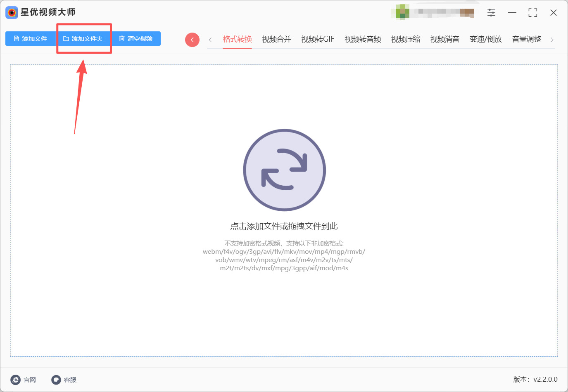Switch to the 格式转换 tab
Viewport: 568px width, 392px height.
[237, 39]
